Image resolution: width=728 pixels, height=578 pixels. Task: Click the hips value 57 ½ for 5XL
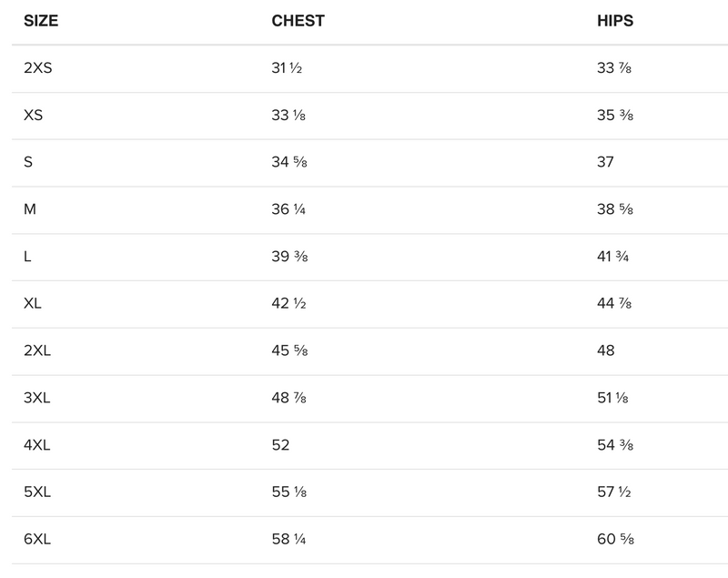614,492
